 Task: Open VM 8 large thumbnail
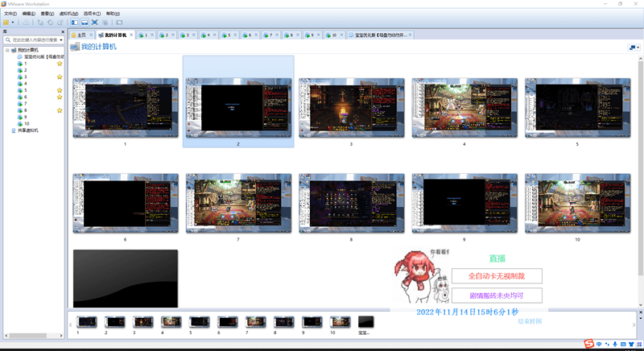352,203
